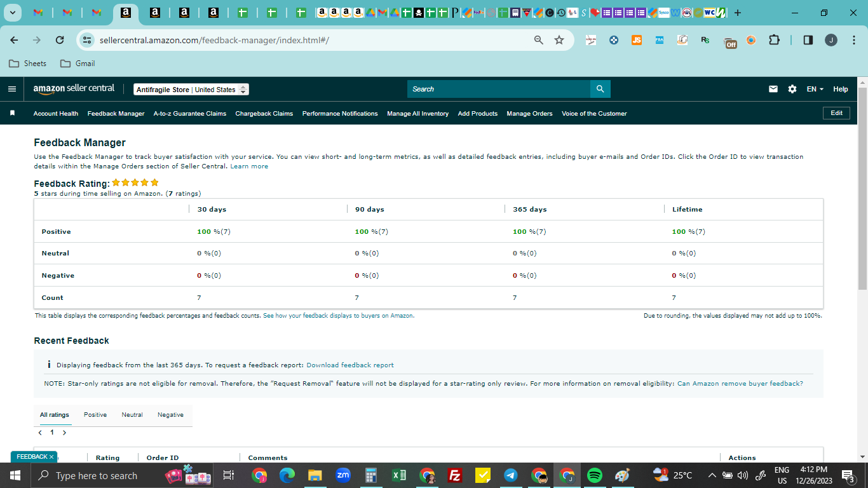Open Can Amazon remove buyer feedback link

[x=740, y=383]
